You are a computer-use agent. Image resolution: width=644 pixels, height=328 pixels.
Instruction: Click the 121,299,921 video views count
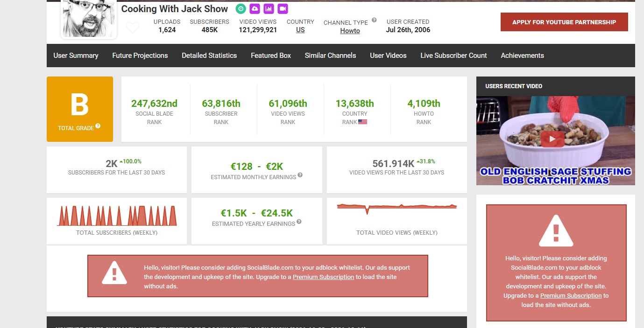tap(258, 30)
